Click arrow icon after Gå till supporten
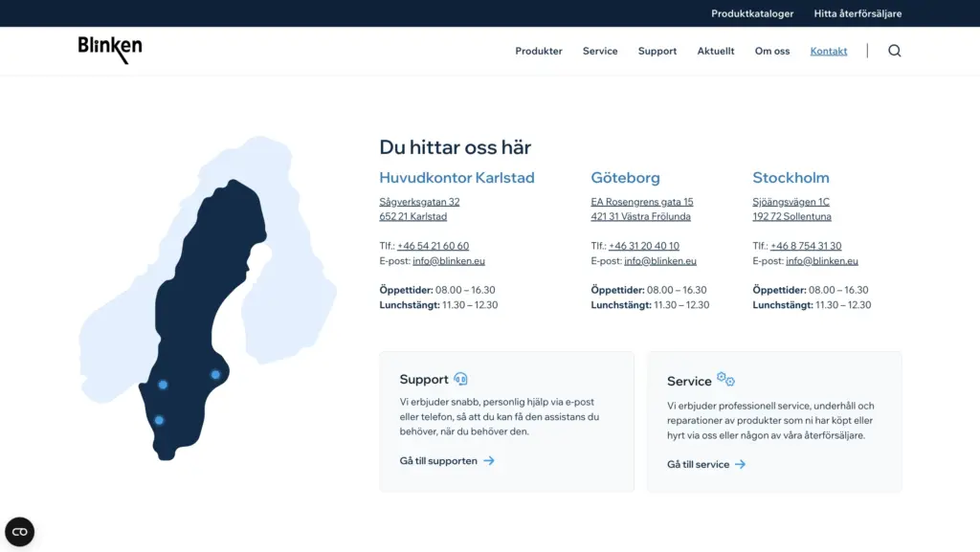 pyautogui.click(x=489, y=460)
